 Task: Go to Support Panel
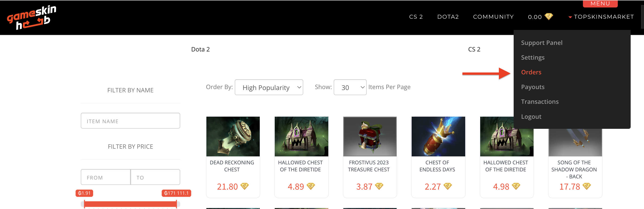point(542,43)
